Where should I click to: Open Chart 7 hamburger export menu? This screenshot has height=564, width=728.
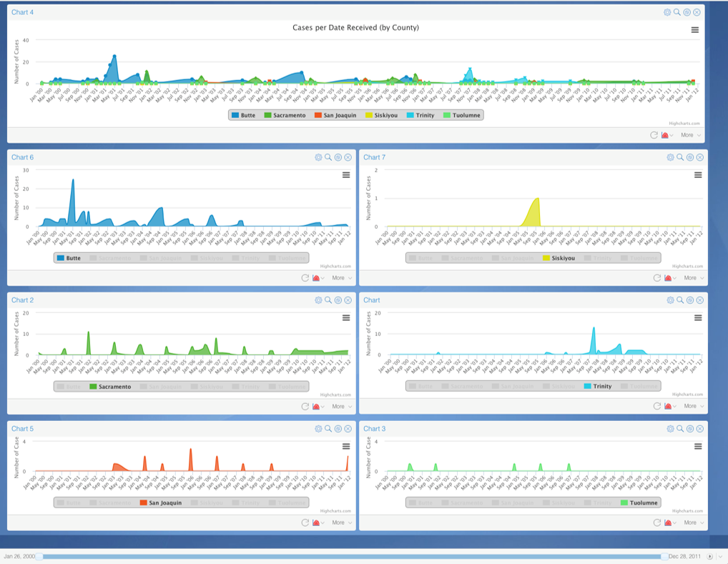(698, 175)
